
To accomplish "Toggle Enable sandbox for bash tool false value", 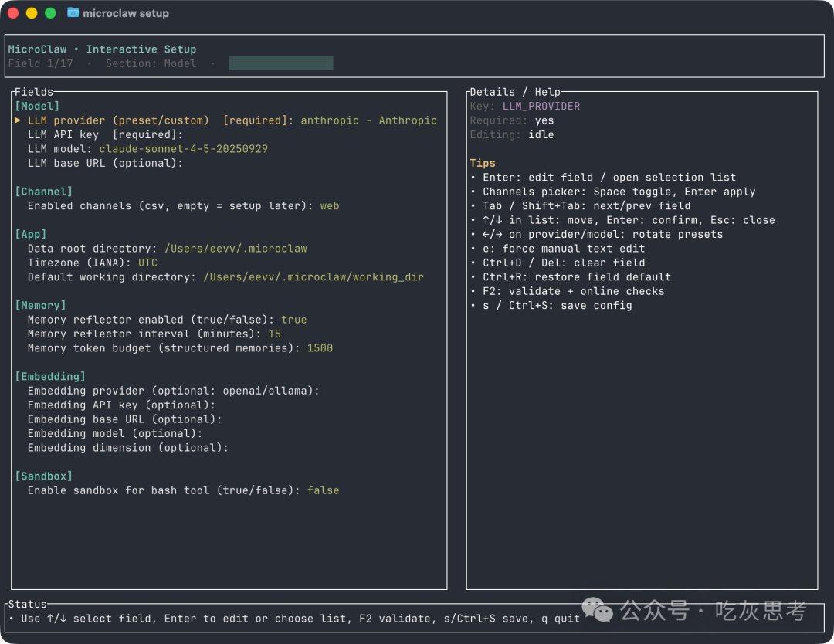I will [x=323, y=490].
